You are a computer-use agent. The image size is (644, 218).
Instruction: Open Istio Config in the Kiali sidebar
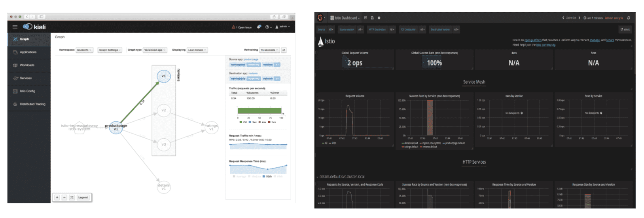click(29, 91)
